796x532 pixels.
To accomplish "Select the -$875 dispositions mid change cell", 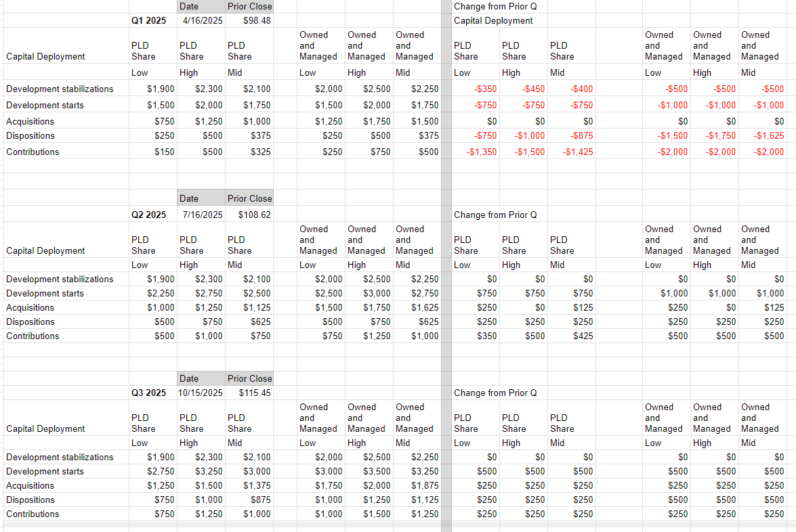I will [x=572, y=136].
